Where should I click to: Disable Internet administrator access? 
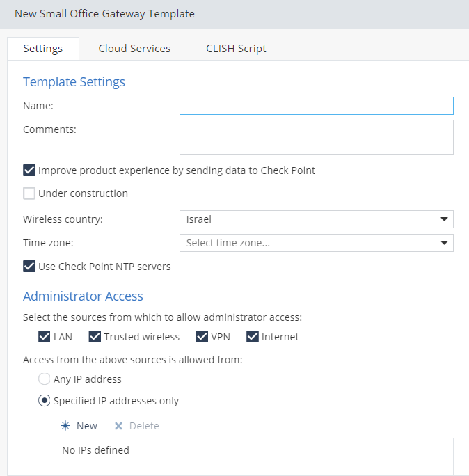click(x=253, y=337)
